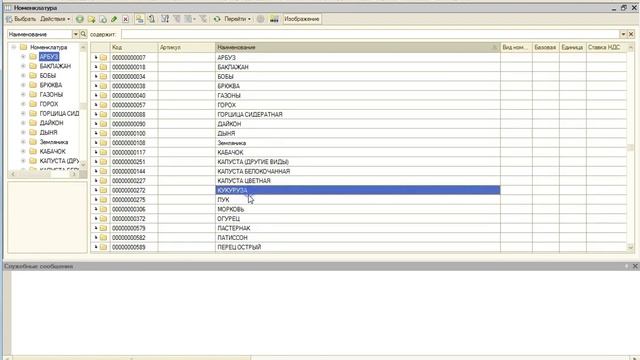Click the Add new group folder icon
This screenshot has height=360, width=640.
coord(91,19)
